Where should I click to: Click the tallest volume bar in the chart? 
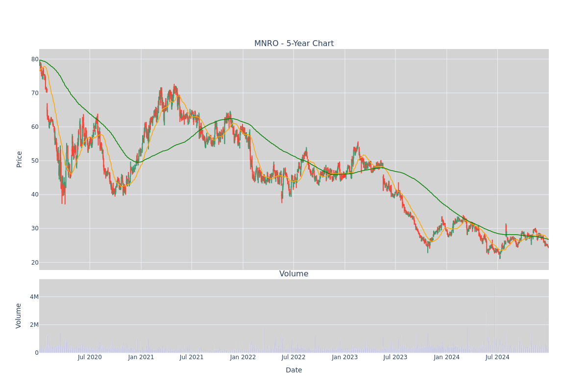[x=494, y=318]
